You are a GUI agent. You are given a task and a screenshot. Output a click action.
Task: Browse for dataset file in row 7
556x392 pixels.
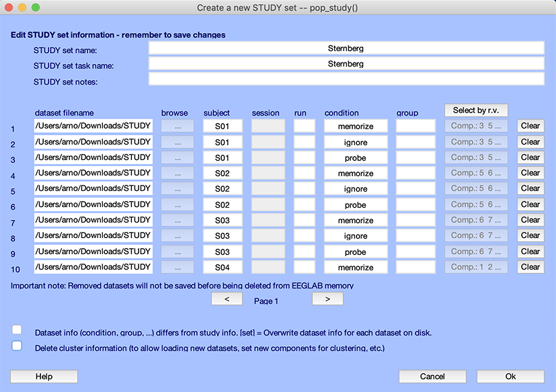click(177, 220)
